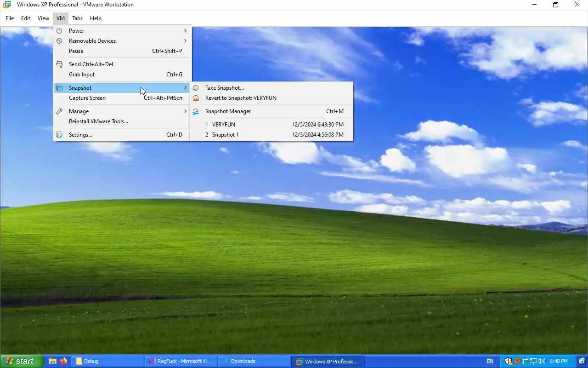The width and height of the screenshot is (588, 368).
Task: Expand the Removable Devices submenu arrow
Action: 186,41
